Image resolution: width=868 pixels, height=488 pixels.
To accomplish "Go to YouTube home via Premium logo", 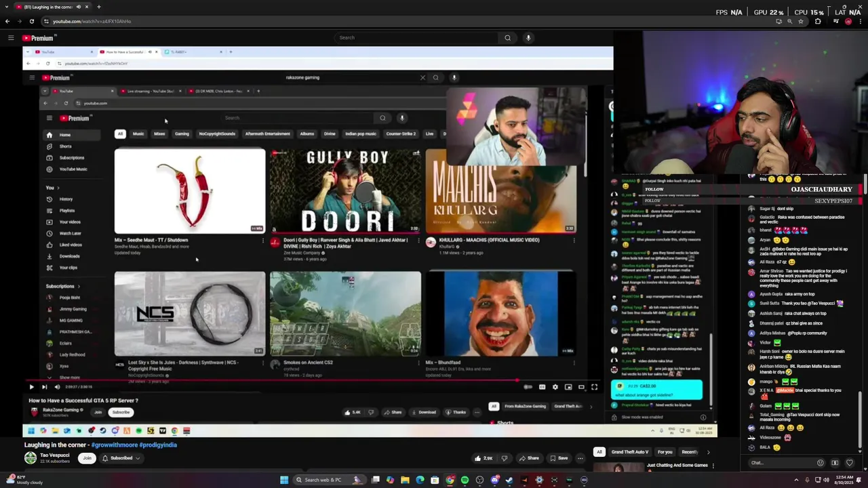I will 38,38.
